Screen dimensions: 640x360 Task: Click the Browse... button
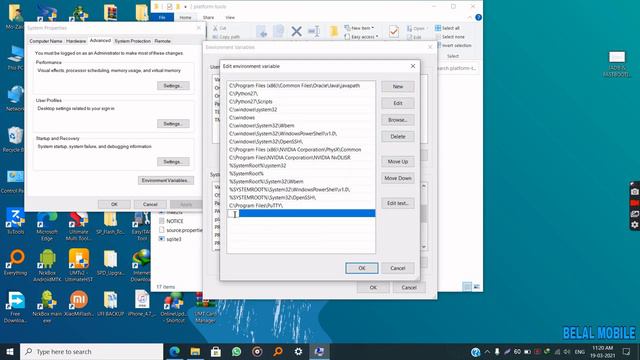tap(398, 120)
